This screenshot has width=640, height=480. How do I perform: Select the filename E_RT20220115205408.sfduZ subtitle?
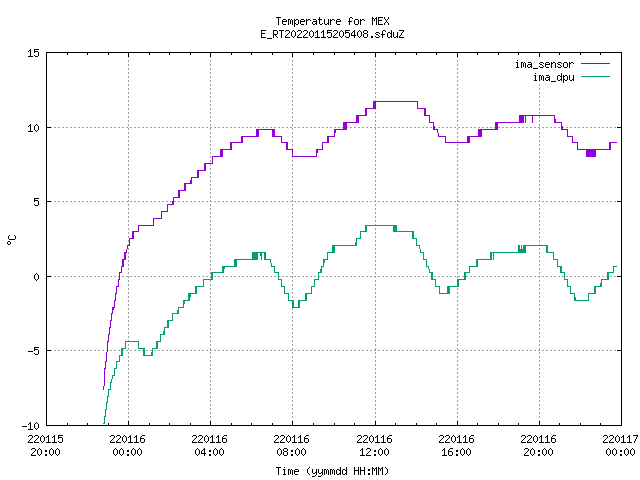pyautogui.click(x=332, y=34)
